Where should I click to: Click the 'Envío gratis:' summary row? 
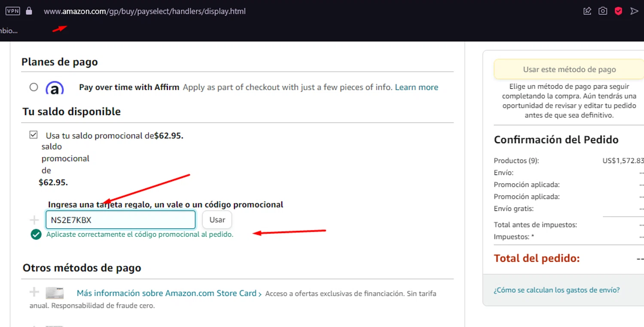tap(569, 209)
